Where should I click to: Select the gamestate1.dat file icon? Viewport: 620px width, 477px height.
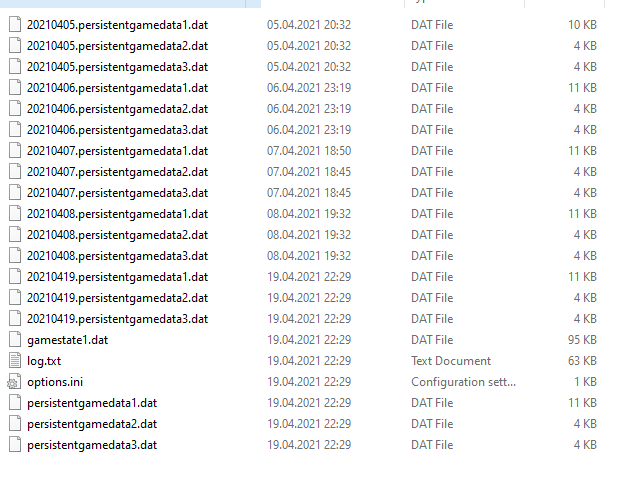point(15,340)
